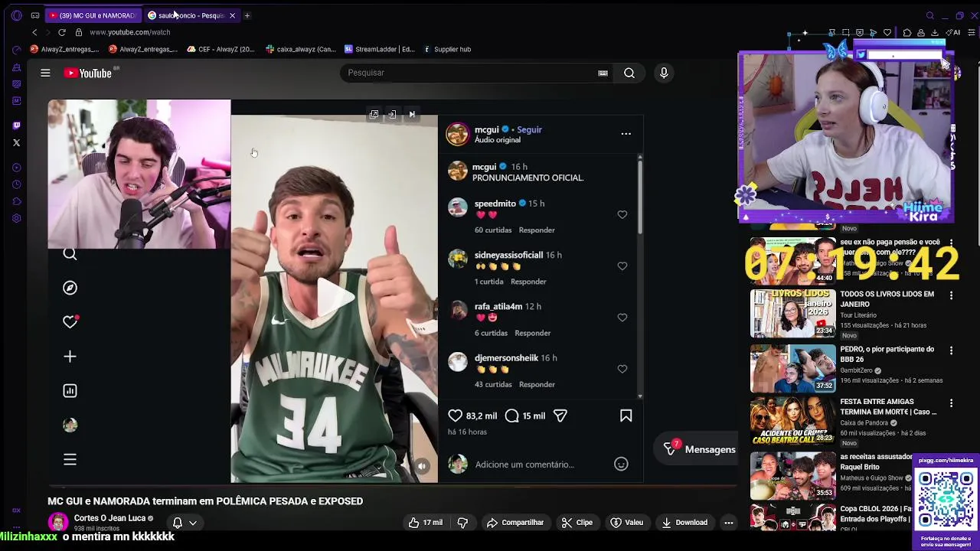
Task: Open the Opera GX main menu logo
Action: (x=17, y=15)
